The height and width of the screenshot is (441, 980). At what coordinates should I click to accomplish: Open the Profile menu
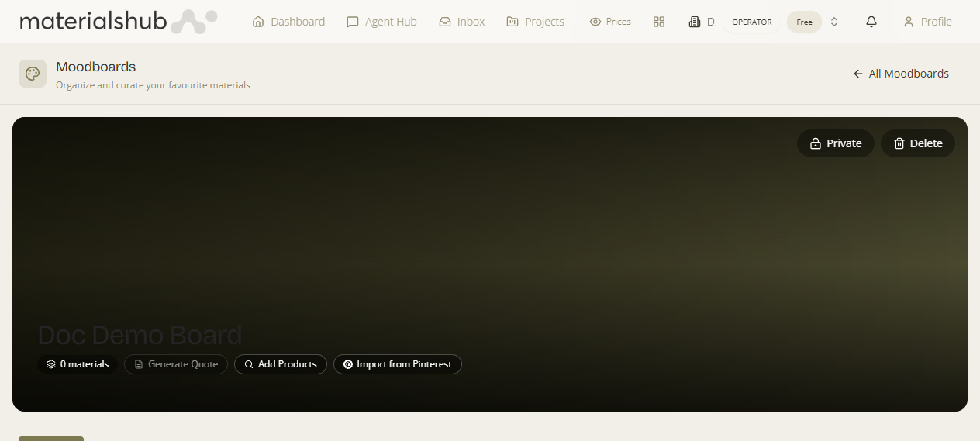pyautogui.click(x=928, y=22)
